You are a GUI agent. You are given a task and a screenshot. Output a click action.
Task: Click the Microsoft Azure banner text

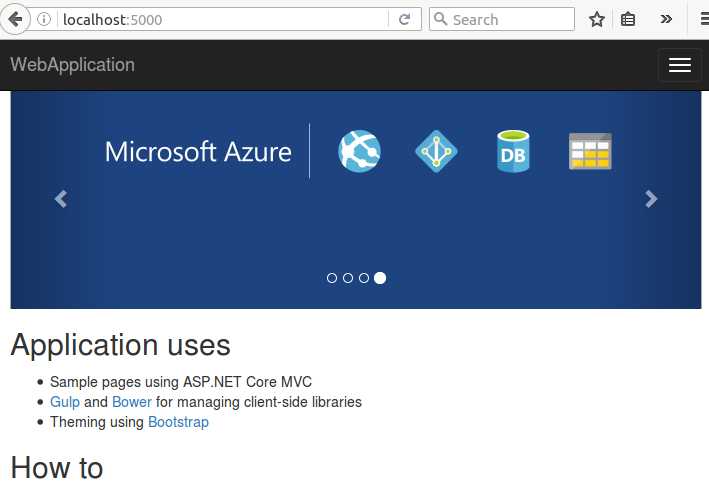(x=198, y=152)
